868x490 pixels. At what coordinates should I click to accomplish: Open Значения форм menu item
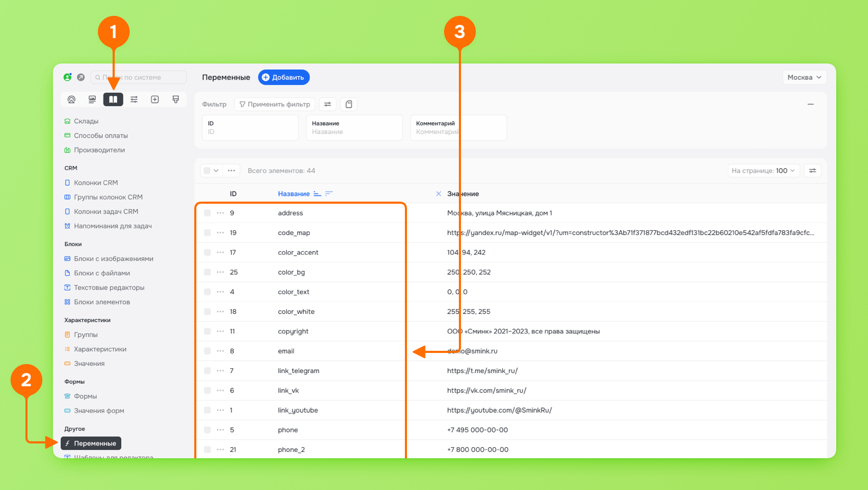[x=99, y=411]
